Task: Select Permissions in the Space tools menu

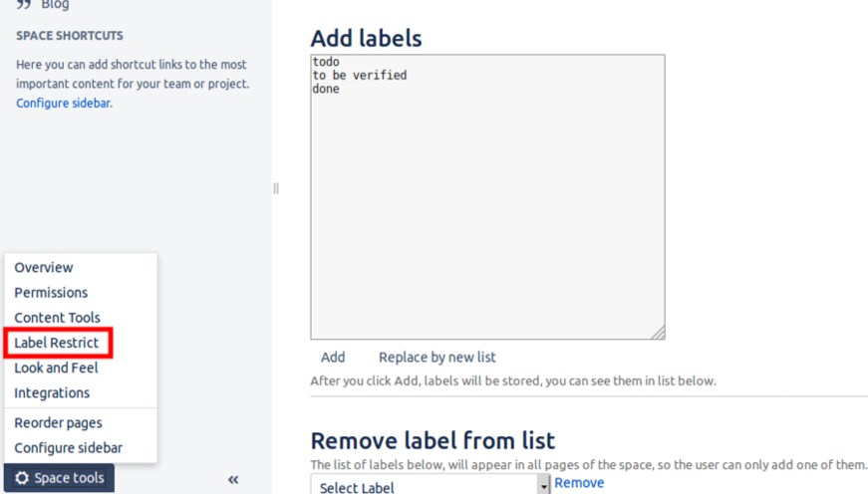Action: pyautogui.click(x=51, y=292)
